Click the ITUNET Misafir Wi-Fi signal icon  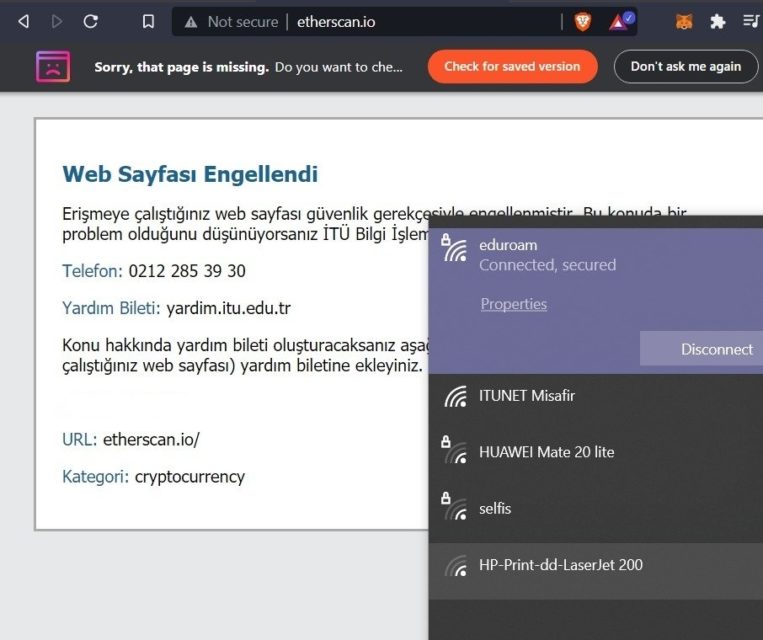455,396
